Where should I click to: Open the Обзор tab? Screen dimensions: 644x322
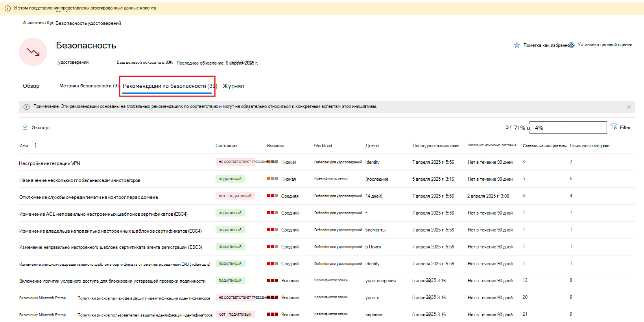click(31, 86)
